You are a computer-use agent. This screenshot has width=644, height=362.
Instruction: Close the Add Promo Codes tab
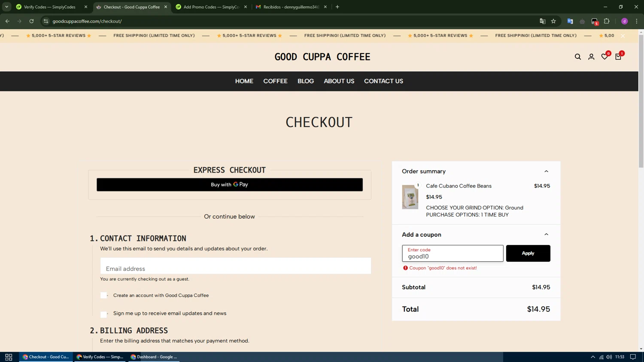coord(246,7)
